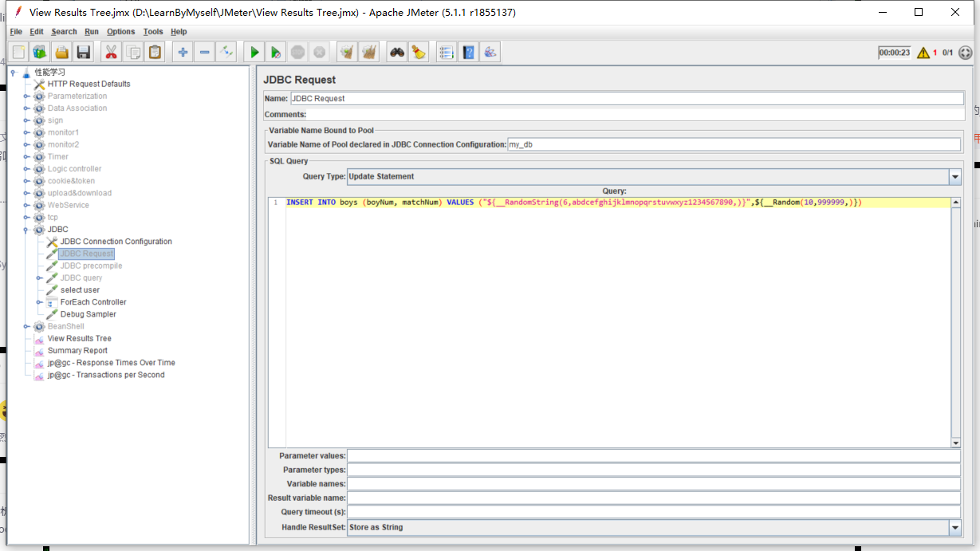Expand the monitor1 tree node
This screenshot has height=551, width=980.
[x=26, y=132]
